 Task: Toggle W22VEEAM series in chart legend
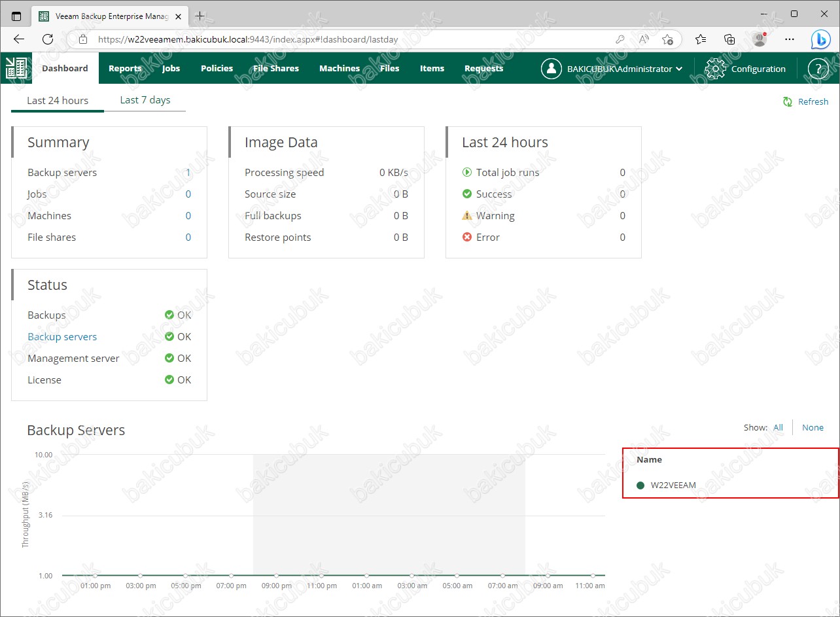tap(666, 485)
